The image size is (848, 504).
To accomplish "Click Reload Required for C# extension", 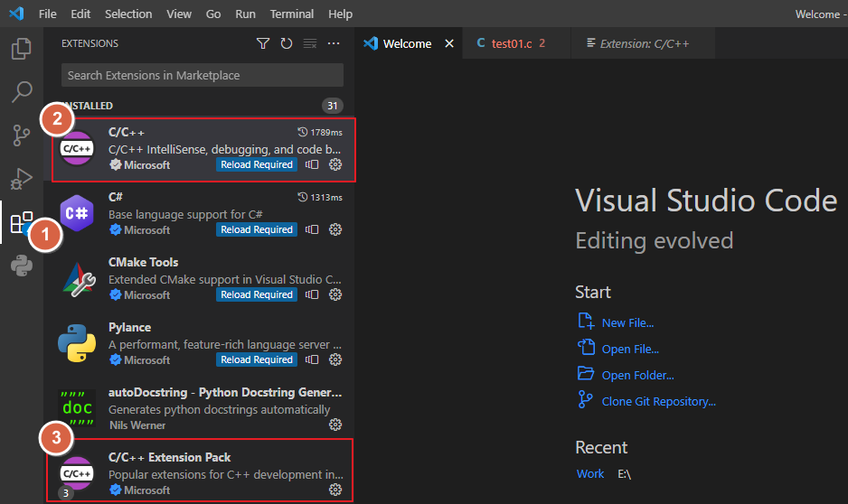I will [257, 229].
